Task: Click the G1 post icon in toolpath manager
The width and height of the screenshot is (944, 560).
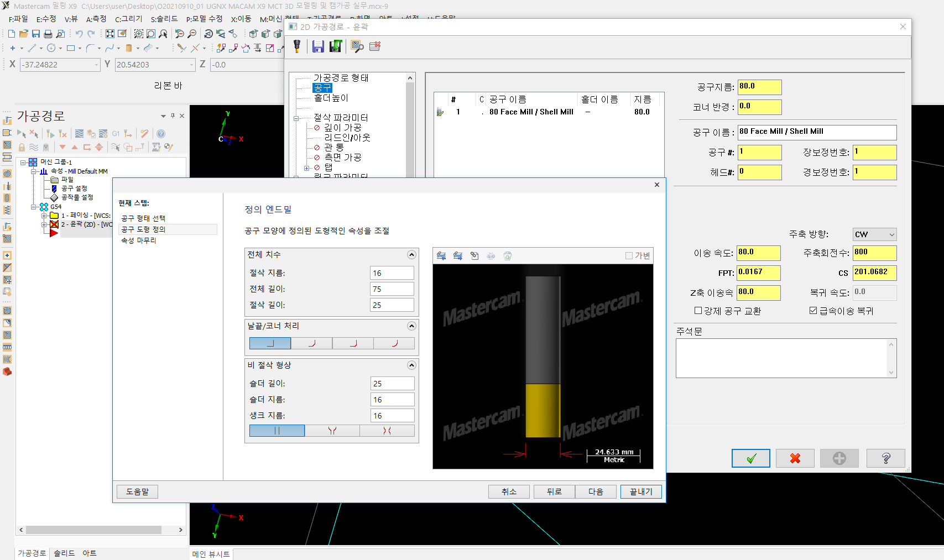Action: coord(116,134)
